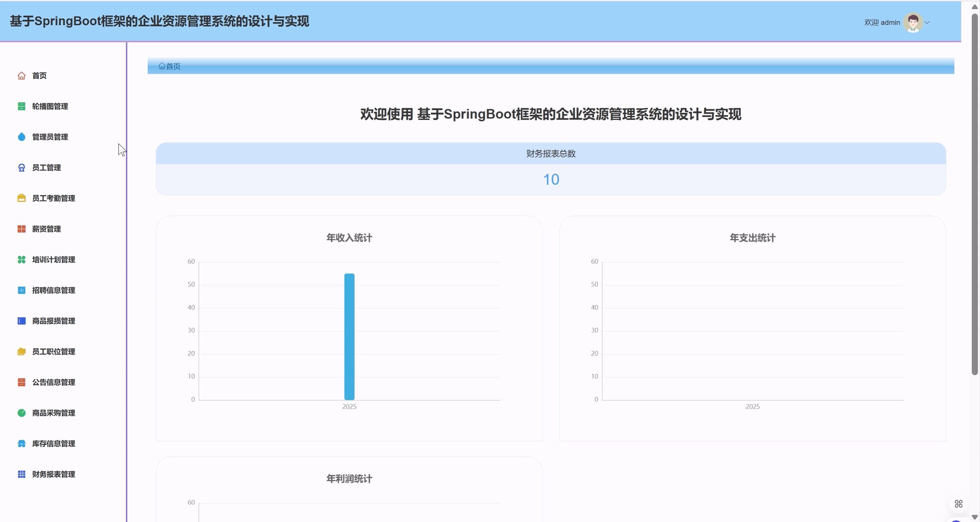Click the page vertical scrollbar down arrow
Viewport: 980px width, 522px height.
coord(974,517)
